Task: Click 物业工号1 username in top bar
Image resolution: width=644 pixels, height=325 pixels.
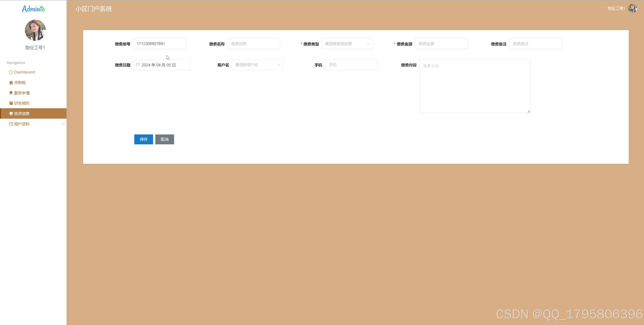Action: pyautogui.click(x=616, y=9)
